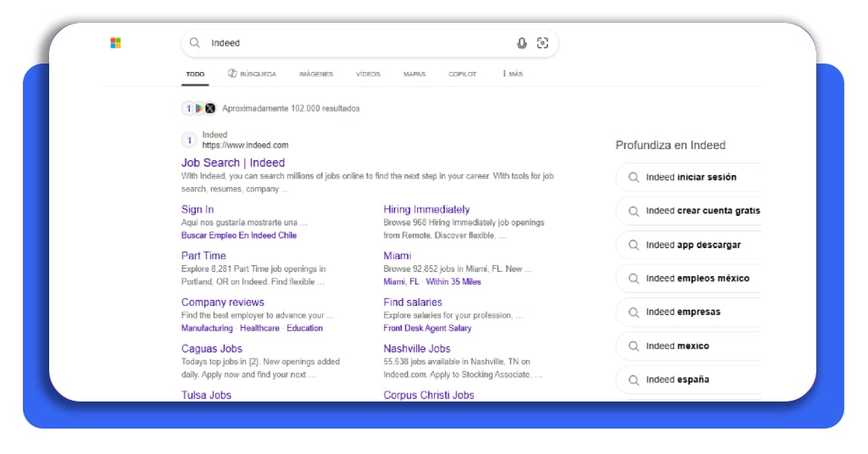
Task: Open the Tulsa Jobs sitelink
Action: tap(207, 395)
